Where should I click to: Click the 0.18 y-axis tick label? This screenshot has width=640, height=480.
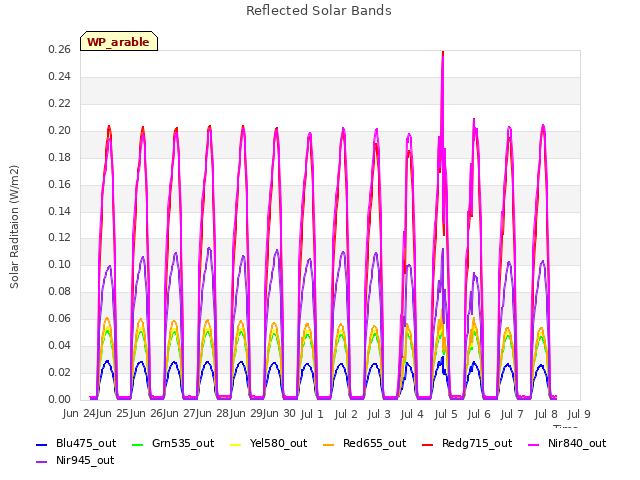tap(59, 158)
